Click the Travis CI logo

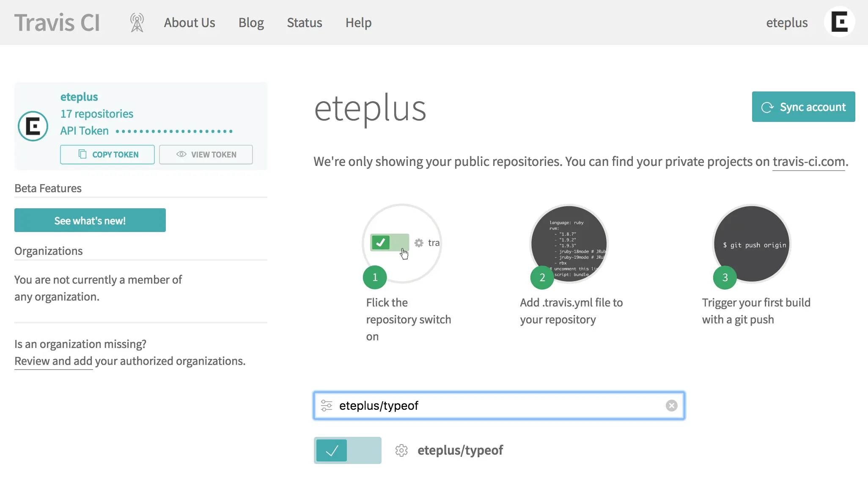(x=57, y=22)
